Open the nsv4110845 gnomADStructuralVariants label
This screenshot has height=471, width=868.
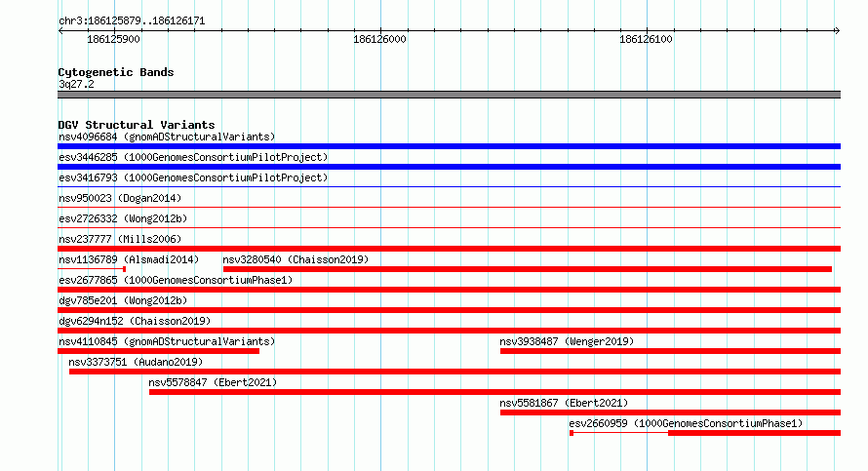[167, 341]
